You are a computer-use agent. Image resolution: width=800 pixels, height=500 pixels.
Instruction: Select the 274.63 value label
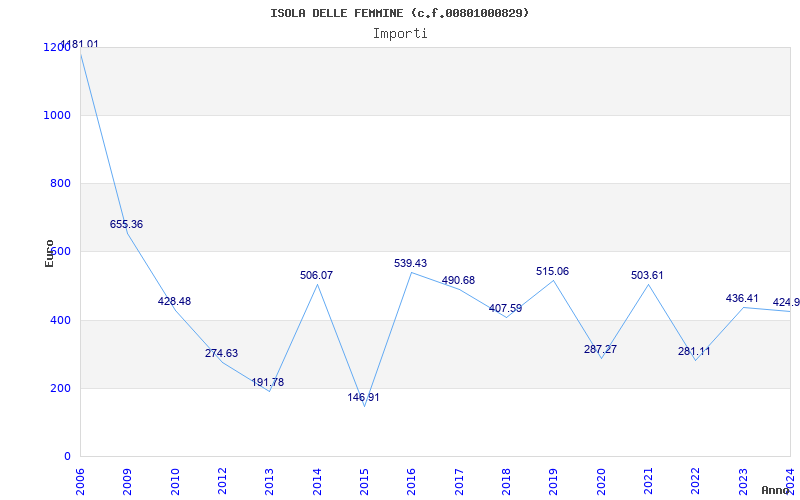tap(221, 354)
